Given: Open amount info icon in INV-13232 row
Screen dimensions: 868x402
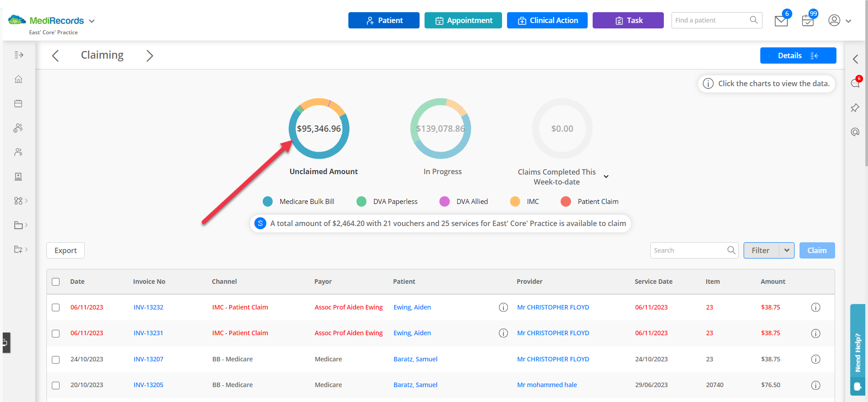Looking at the screenshot, I should click(x=816, y=307).
